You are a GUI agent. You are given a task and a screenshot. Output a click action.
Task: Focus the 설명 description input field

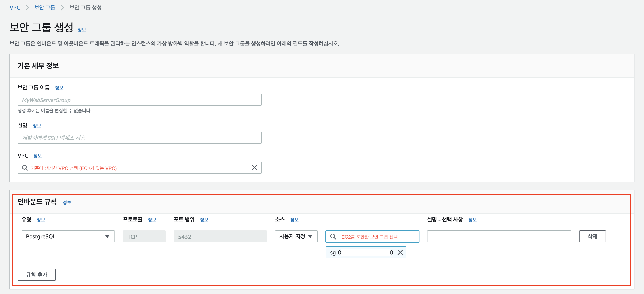tap(139, 138)
